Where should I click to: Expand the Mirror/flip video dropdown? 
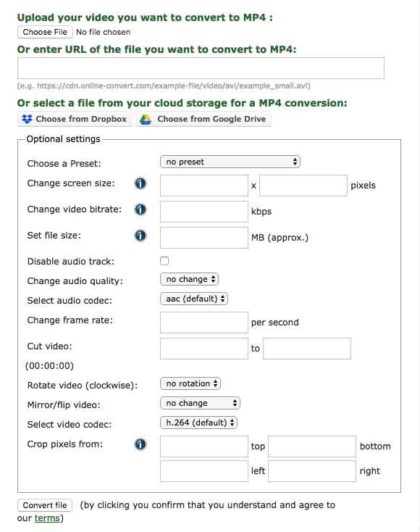[200, 403]
